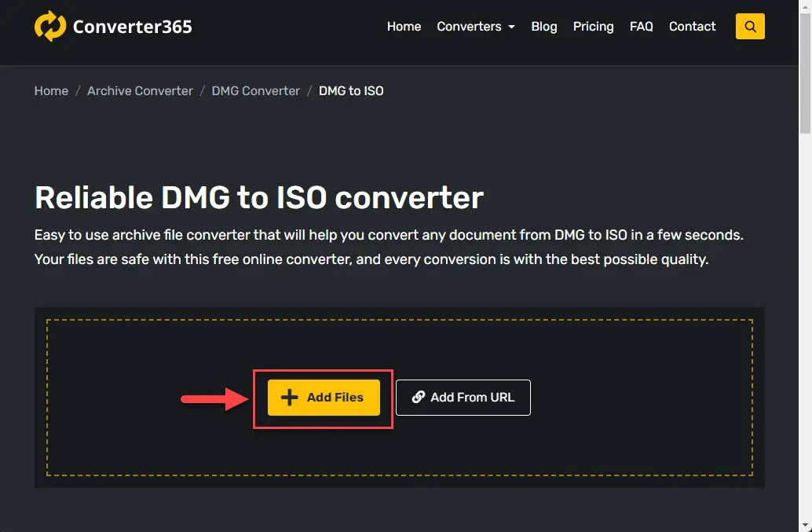Click the chain link icon for URL upload

click(x=419, y=398)
